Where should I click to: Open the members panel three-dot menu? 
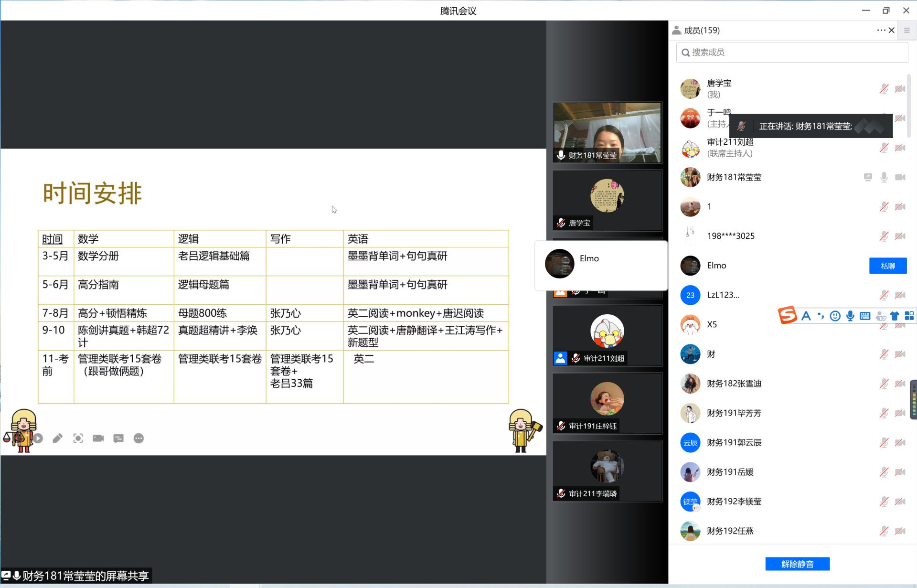point(881,30)
